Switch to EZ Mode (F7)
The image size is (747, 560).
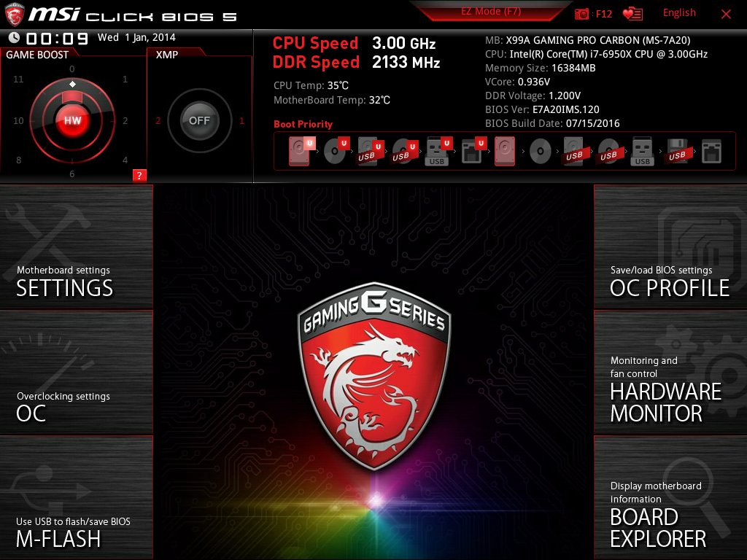coord(491,12)
